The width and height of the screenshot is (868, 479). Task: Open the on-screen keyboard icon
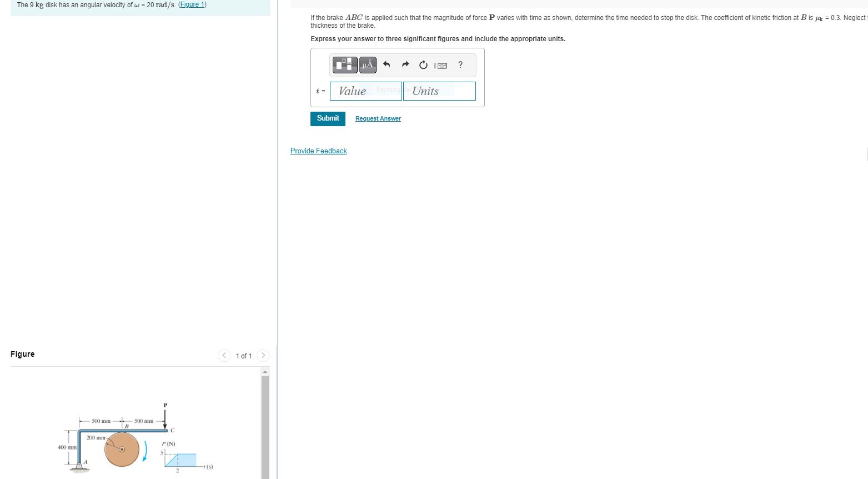point(441,65)
